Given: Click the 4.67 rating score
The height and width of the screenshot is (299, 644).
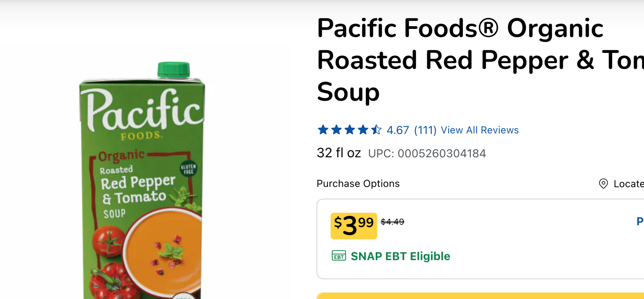Looking at the screenshot, I should coord(398,130).
